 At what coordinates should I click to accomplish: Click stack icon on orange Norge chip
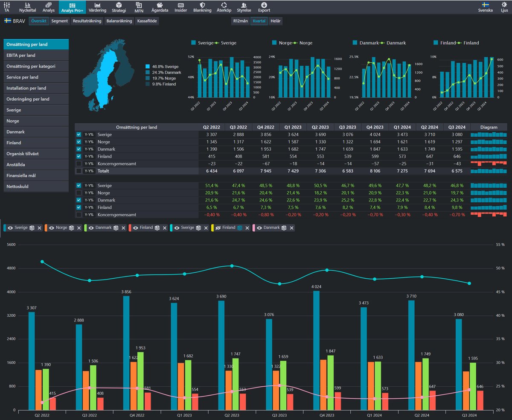pyautogui.click(x=71, y=228)
